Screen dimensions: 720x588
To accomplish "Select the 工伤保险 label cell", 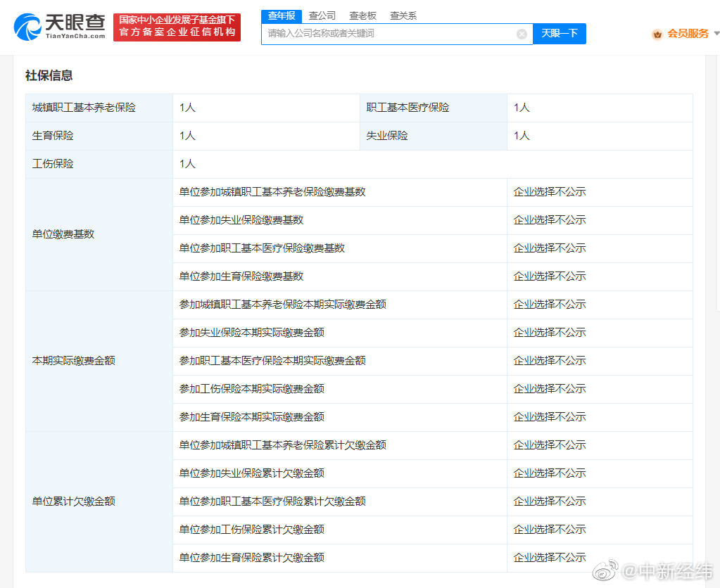I will point(99,164).
